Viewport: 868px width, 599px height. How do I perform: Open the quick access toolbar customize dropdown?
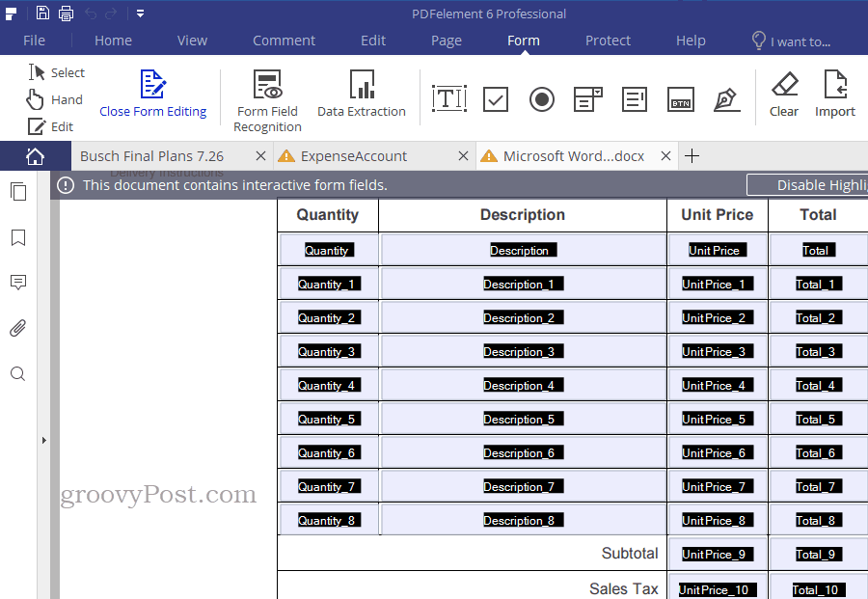[x=141, y=14]
